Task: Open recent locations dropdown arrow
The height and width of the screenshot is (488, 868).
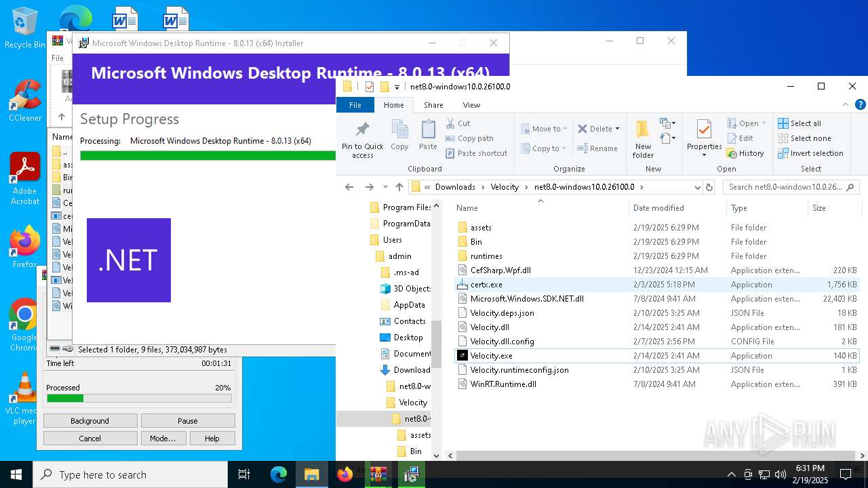Action: (x=384, y=187)
